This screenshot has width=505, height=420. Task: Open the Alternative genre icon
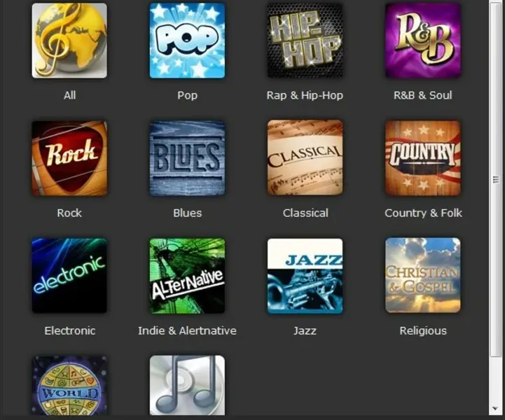187,276
